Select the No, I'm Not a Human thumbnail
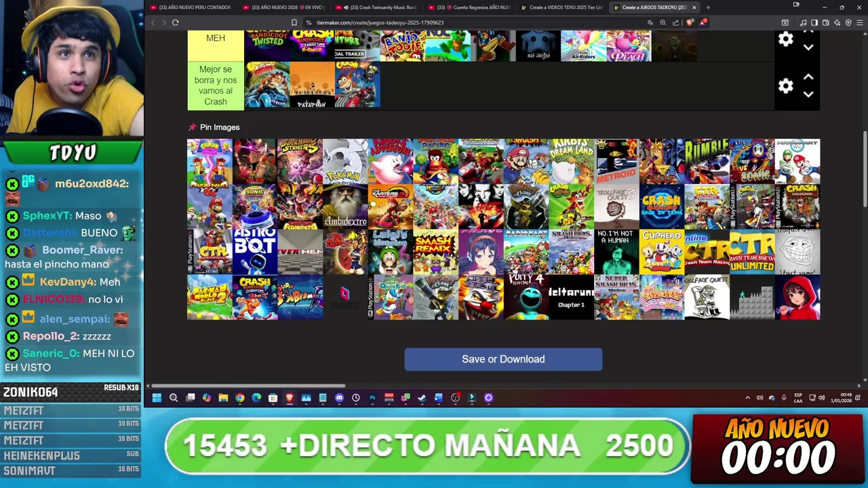Image resolution: width=868 pixels, height=488 pixels. tap(616, 252)
